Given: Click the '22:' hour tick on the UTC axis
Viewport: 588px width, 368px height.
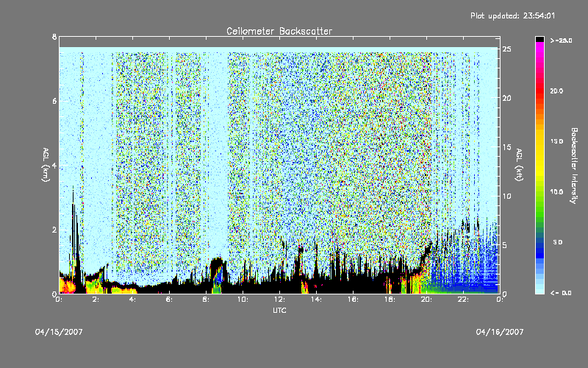Looking at the screenshot, I should [463, 300].
